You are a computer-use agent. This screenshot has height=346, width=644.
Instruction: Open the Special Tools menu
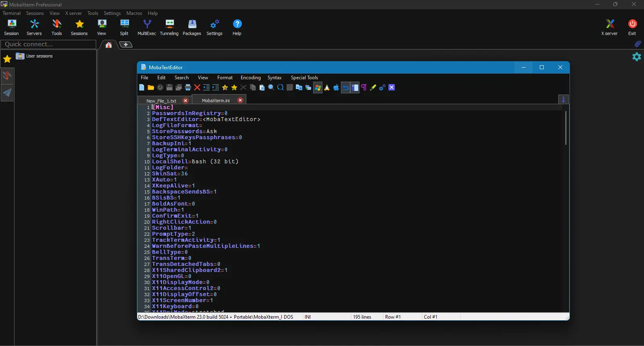pyautogui.click(x=304, y=78)
